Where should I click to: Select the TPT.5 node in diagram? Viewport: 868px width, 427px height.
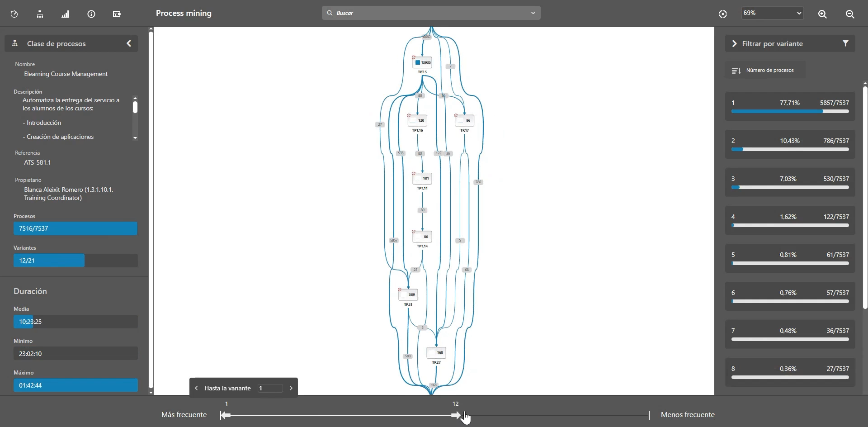click(x=423, y=62)
